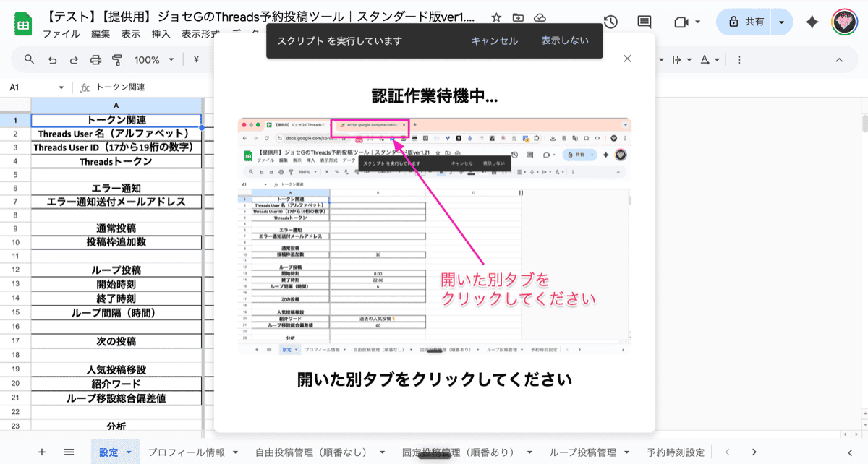
Task: Star this spreadsheet document
Action: tap(496, 17)
